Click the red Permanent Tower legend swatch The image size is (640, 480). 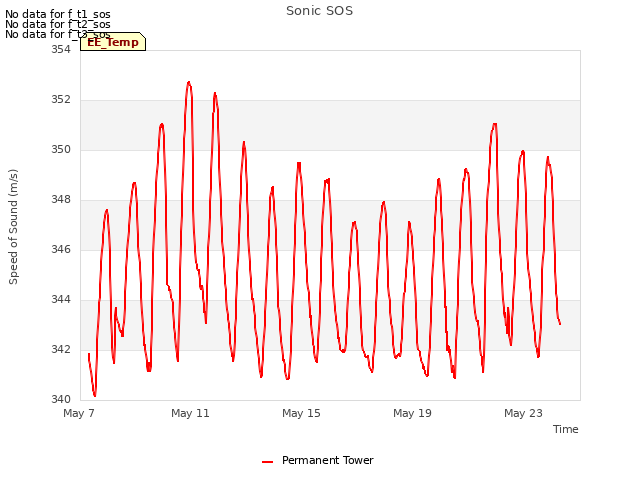point(267,462)
